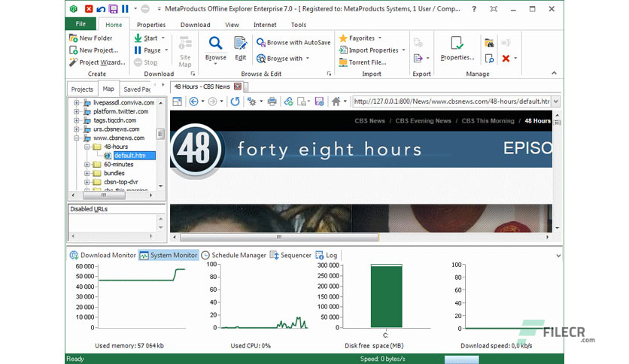This screenshot has height=364, width=629.
Task: Click the browser settings gear icon
Action: click(x=251, y=102)
